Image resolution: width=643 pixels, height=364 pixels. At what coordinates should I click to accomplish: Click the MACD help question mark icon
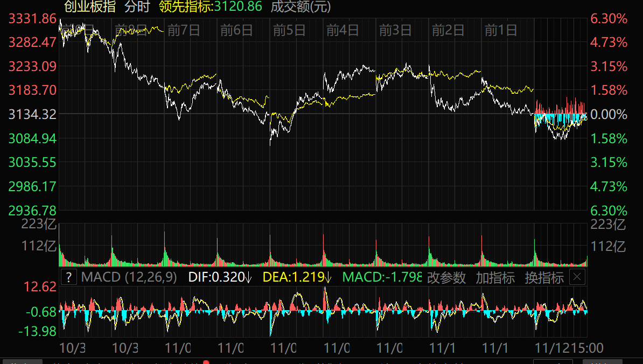tap(69, 278)
